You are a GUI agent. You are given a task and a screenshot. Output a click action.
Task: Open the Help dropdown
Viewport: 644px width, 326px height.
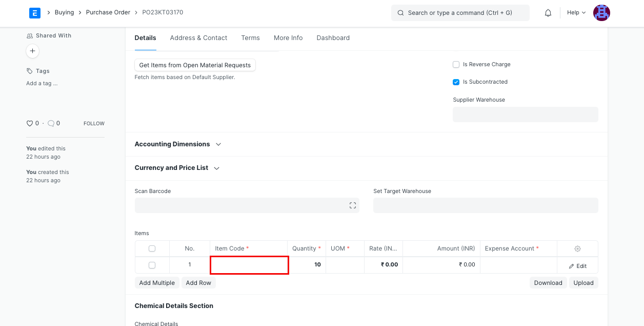tap(575, 12)
